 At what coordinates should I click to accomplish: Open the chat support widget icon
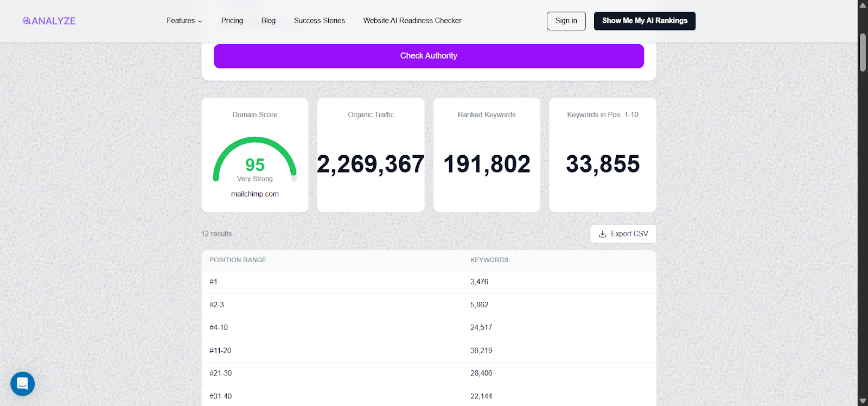[22, 384]
